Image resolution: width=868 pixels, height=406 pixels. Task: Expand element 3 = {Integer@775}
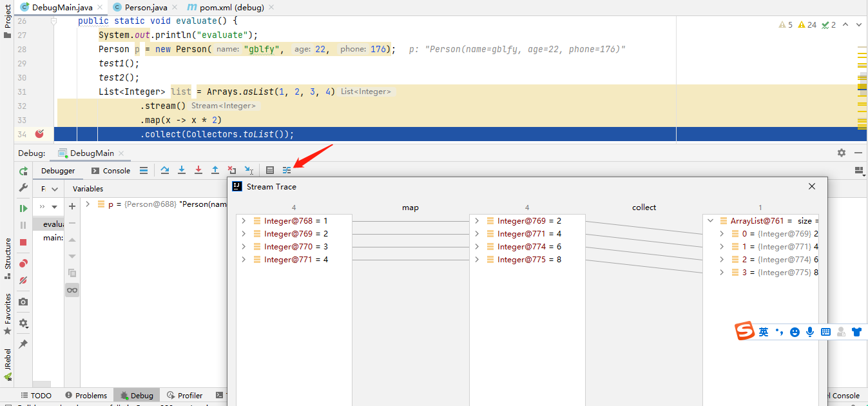coord(722,273)
